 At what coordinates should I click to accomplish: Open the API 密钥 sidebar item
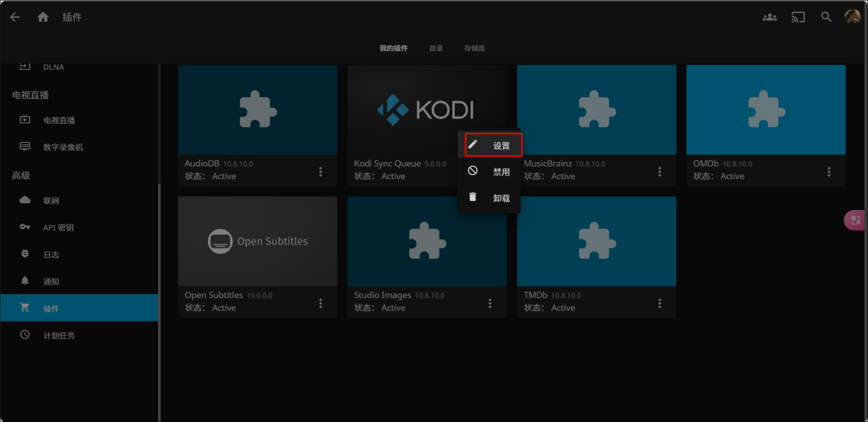58,228
